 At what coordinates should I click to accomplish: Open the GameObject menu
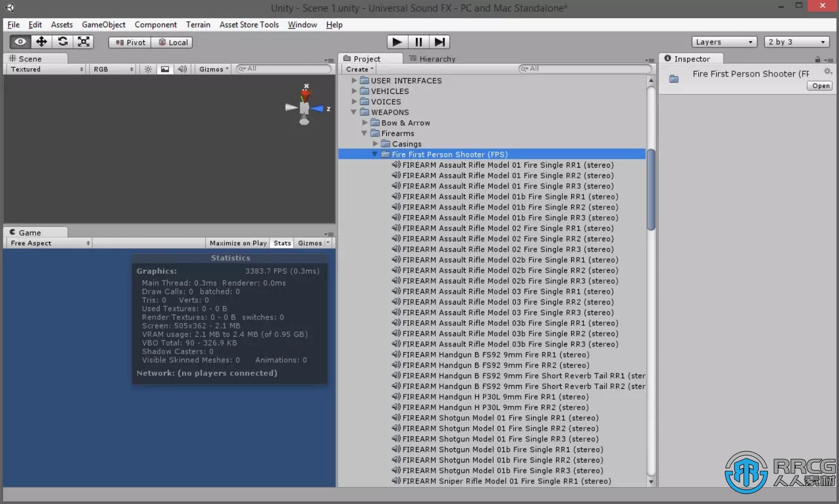click(x=103, y=25)
